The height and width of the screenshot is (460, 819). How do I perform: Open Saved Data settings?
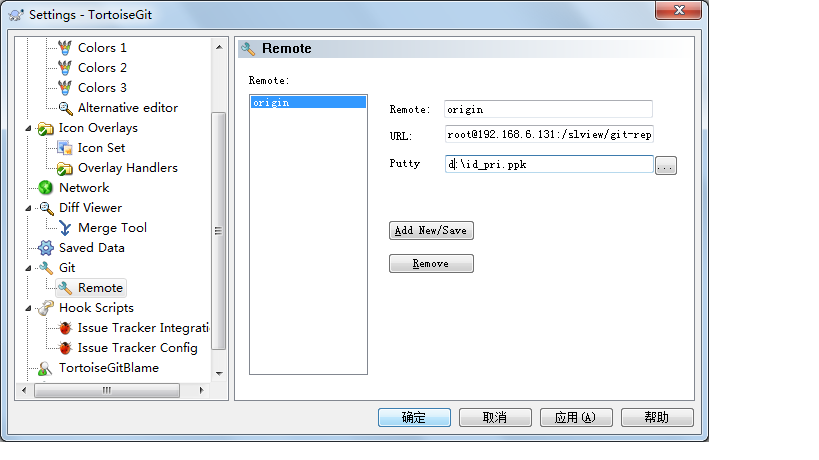[x=91, y=248]
